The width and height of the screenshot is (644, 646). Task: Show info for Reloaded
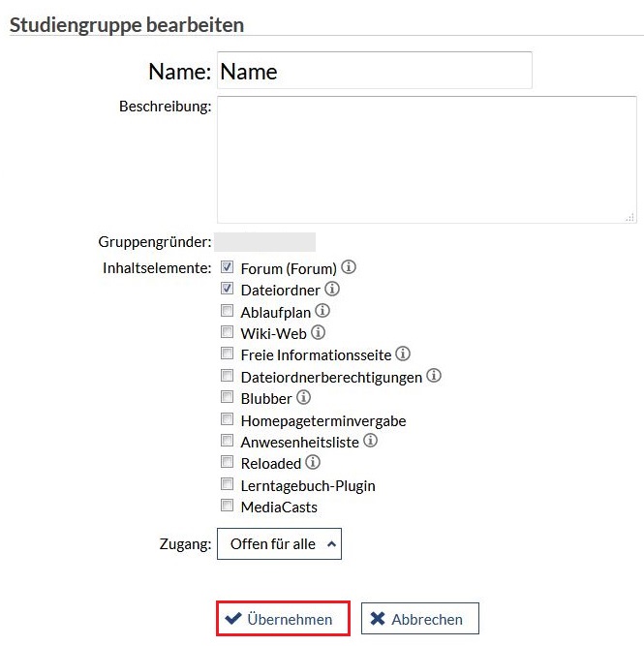click(313, 462)
